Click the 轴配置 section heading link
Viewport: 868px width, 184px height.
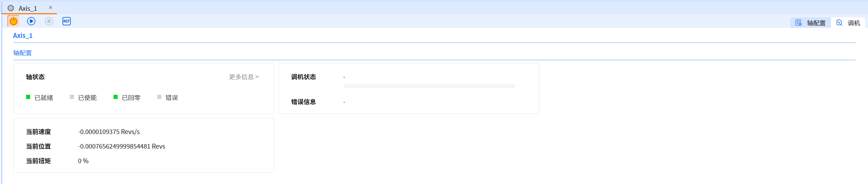23,53
